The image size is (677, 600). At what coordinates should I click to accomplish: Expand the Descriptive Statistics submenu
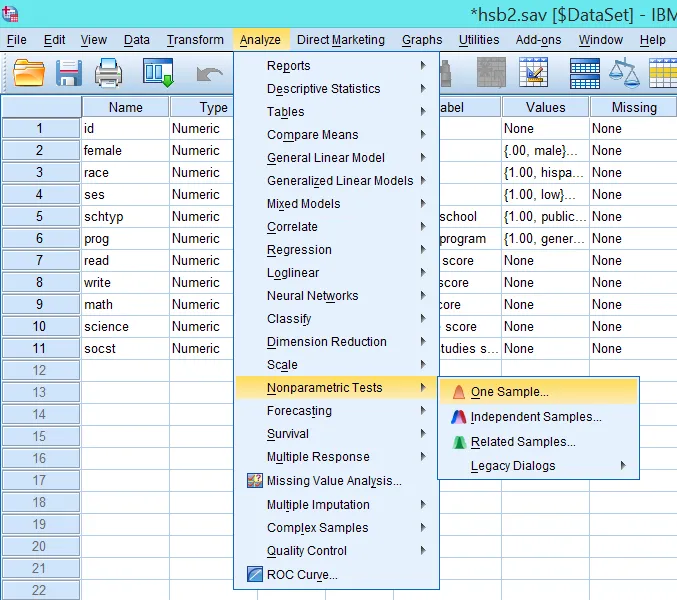coord(337,88)
